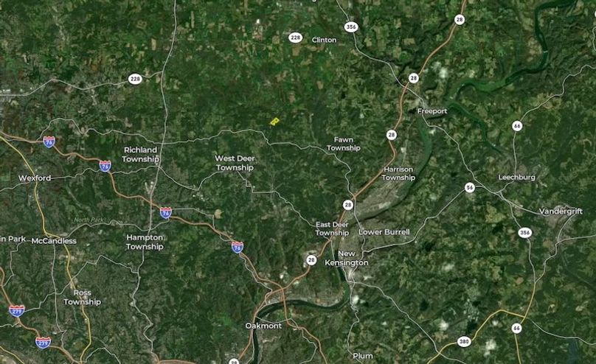Click Route 356 shield below Vandergrift
Viewport: 596px width, 364px height.
(525, 233)
